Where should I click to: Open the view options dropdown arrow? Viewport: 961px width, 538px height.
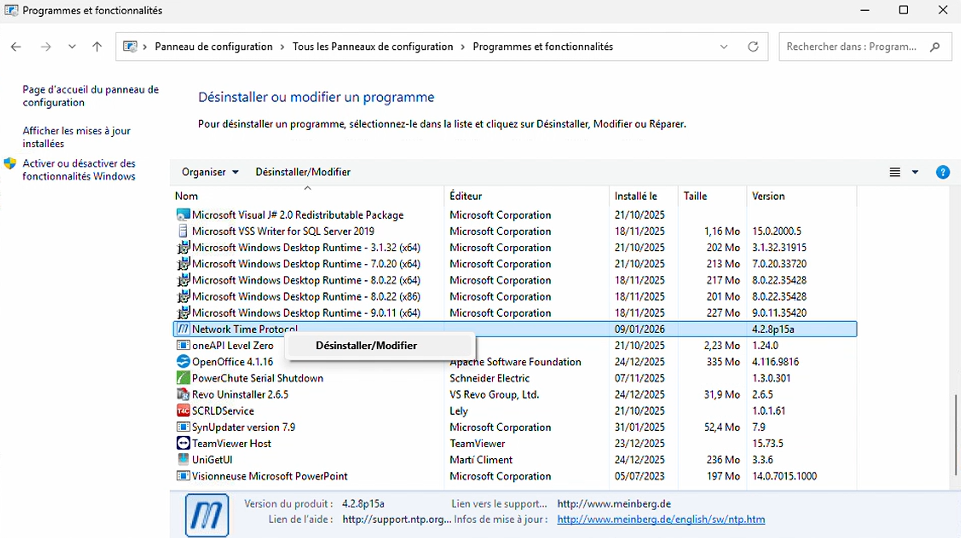915,172
